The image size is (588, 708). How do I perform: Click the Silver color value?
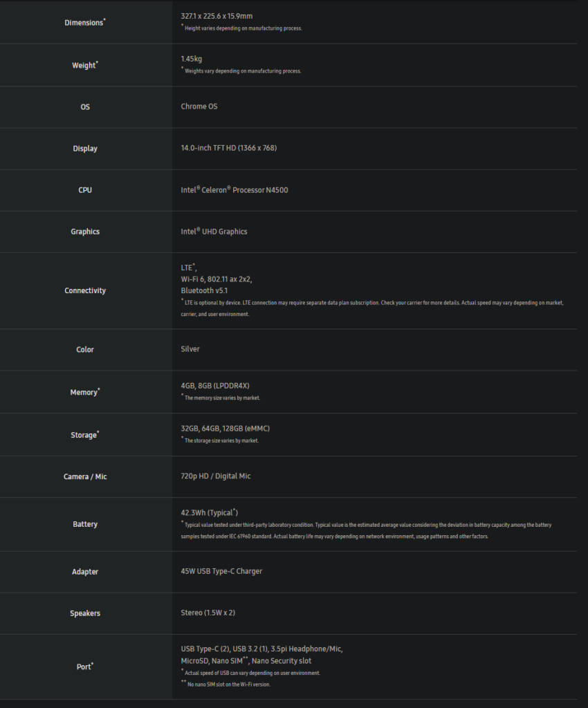[190, 349]
